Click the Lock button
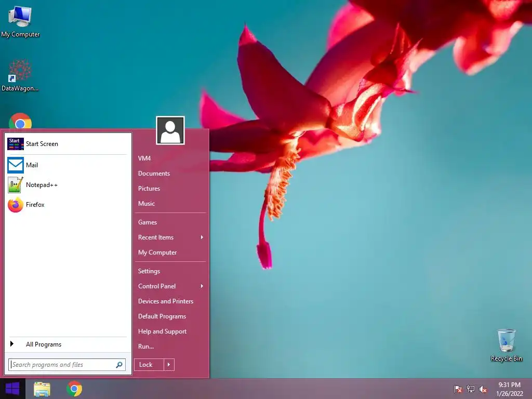 pos(149,365)
